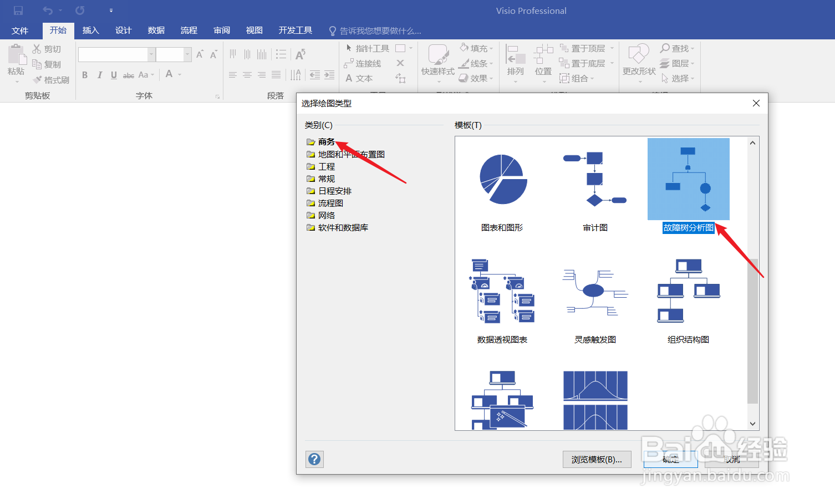Click the template list scroll down arrow
The image size is (835, 504).
[x=752, y=424]
